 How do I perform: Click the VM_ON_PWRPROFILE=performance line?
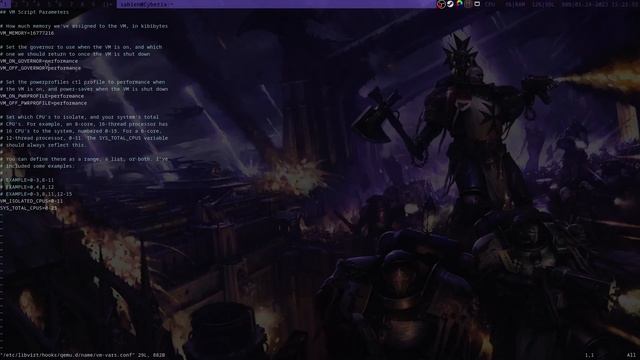(42, 96)
